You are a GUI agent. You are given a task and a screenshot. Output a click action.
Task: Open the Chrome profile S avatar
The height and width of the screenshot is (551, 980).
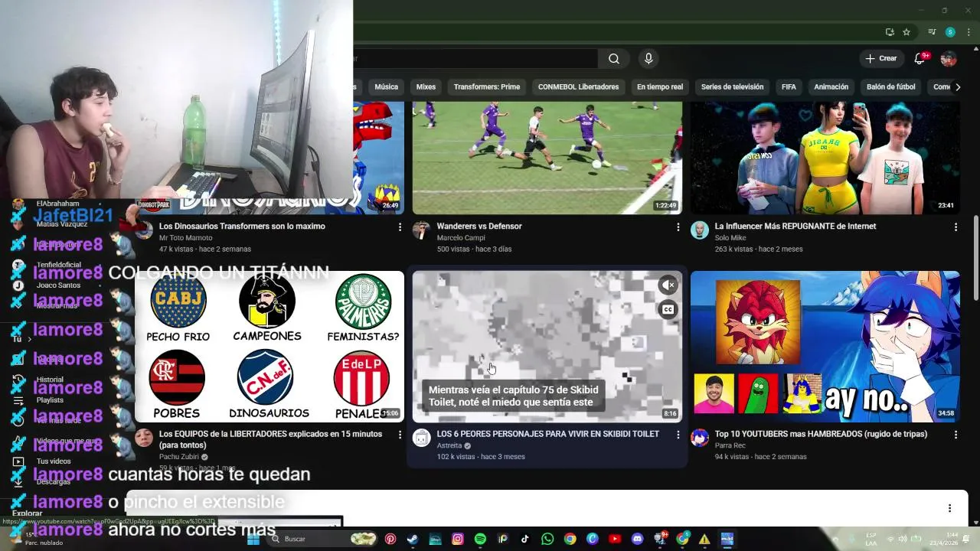coord(950,32)
